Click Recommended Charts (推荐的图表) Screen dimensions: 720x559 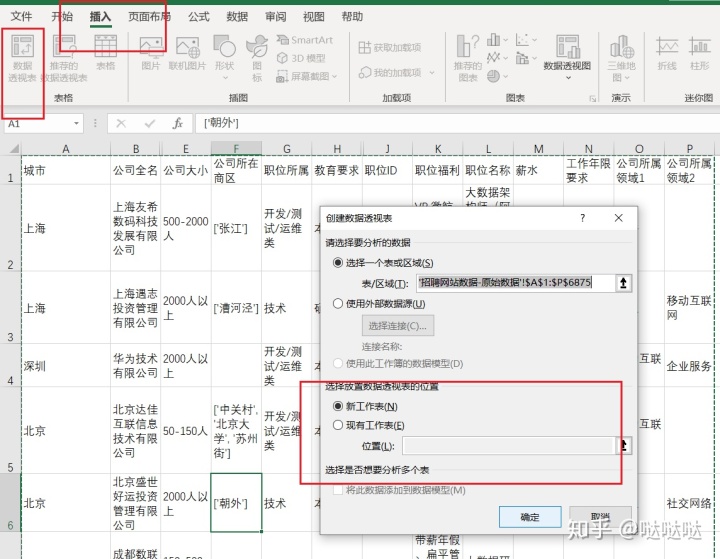(x=468, y=58)
